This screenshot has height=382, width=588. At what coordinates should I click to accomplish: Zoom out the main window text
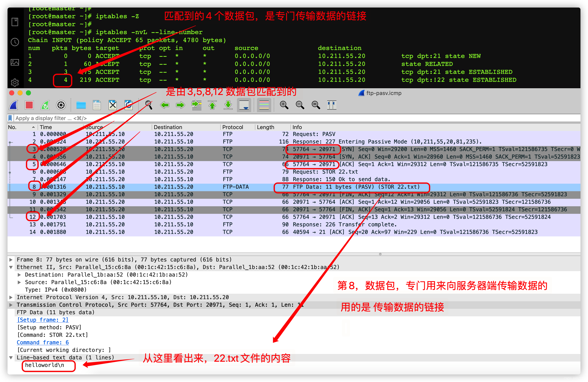click(x=300, y=105)
